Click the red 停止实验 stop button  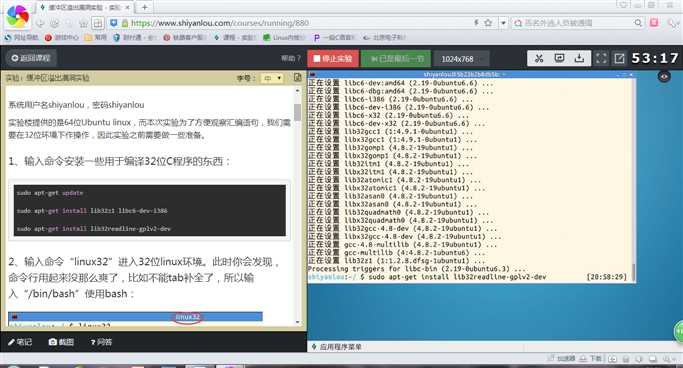tap(333, 58)
